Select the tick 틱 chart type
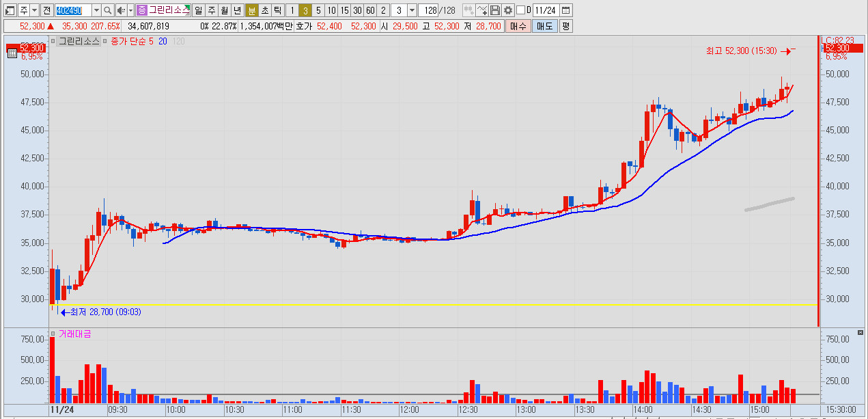Screen dimensions: 868x419 [277, 10]
